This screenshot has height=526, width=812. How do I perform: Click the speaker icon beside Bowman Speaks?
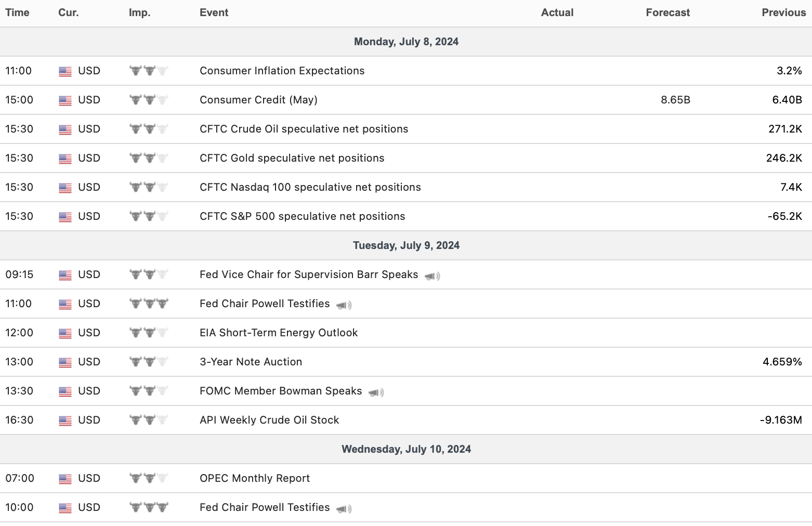[x=376, y=392]
